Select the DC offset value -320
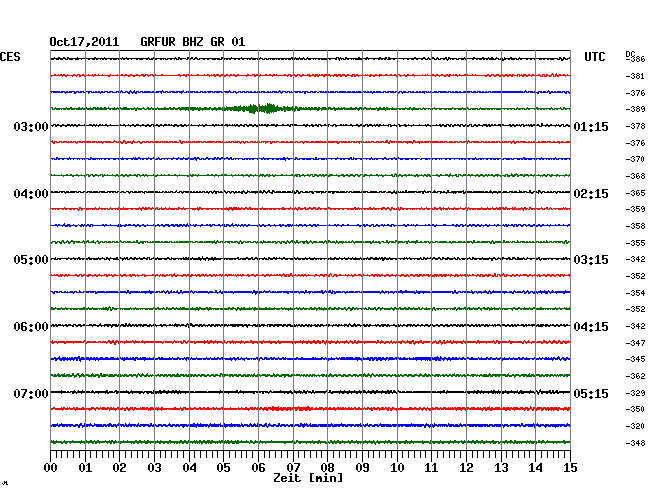Screen dimensions: 650x494 635,426
